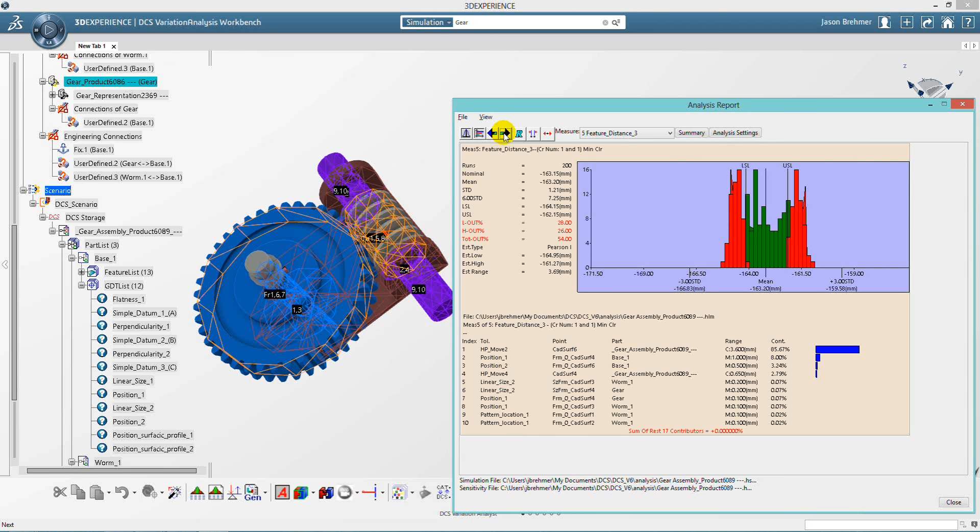
Task: Select Perpendicularity_1 in the tree
Action: [x=141, y=326]
